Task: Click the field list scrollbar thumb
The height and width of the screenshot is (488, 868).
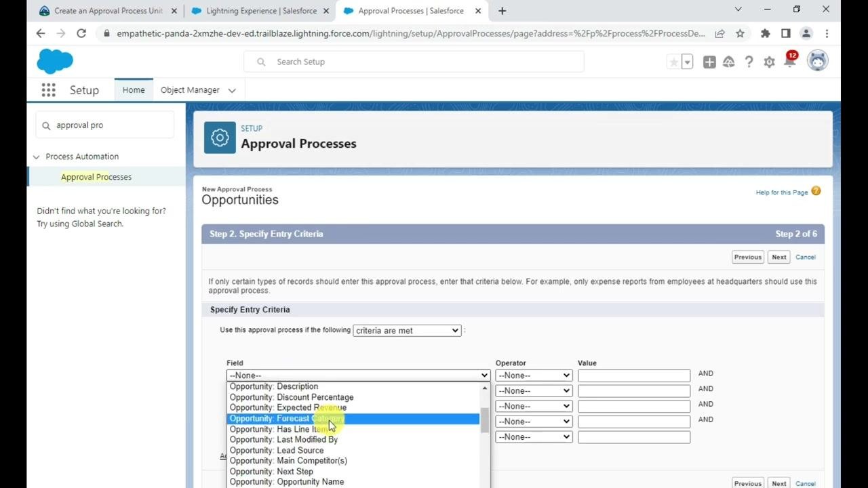Action: (484, 420)
